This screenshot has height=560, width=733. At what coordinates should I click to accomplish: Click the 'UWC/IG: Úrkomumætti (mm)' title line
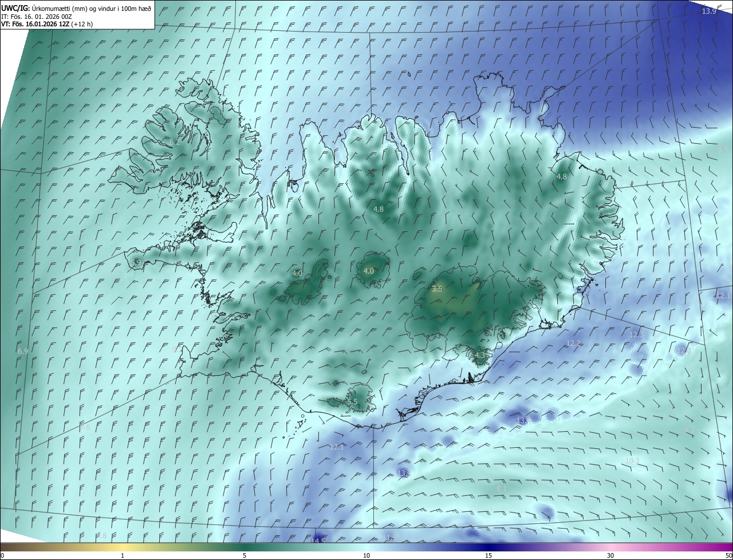click(x=76, y=8)
